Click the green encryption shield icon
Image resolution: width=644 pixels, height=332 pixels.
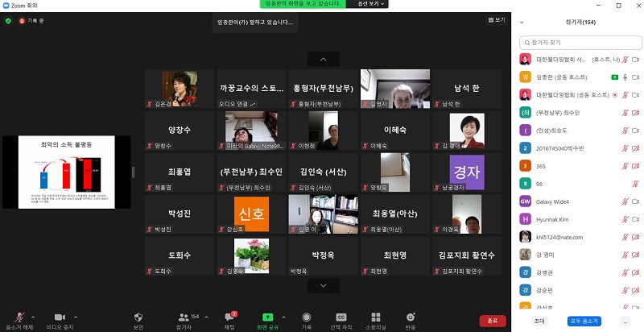point(8,20)
